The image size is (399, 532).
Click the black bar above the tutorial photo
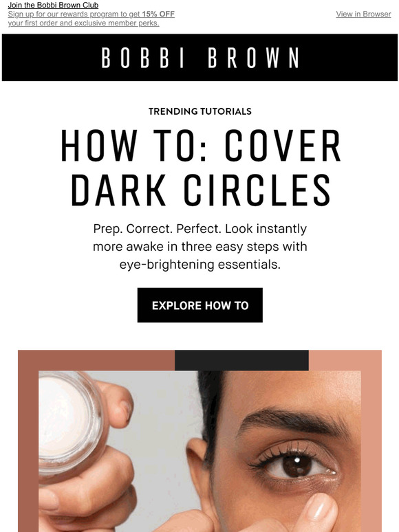coord(241,360)
